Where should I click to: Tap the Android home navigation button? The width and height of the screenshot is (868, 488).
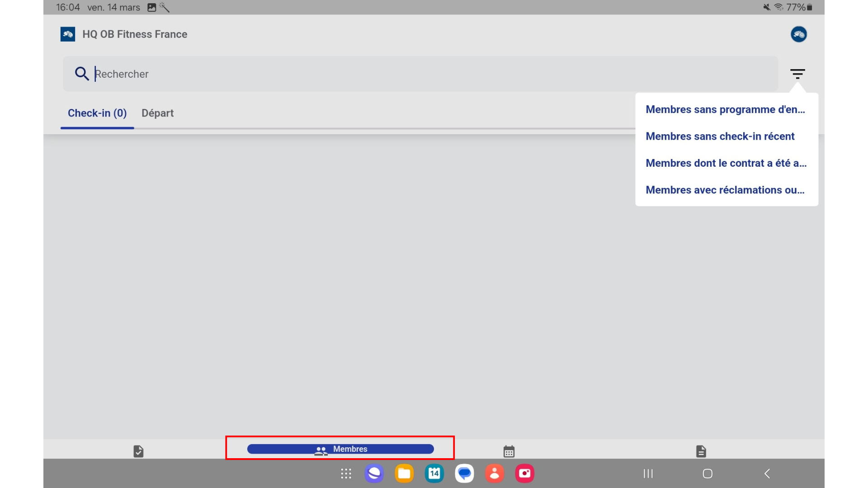pyautogui.click(x=708, y=474)
